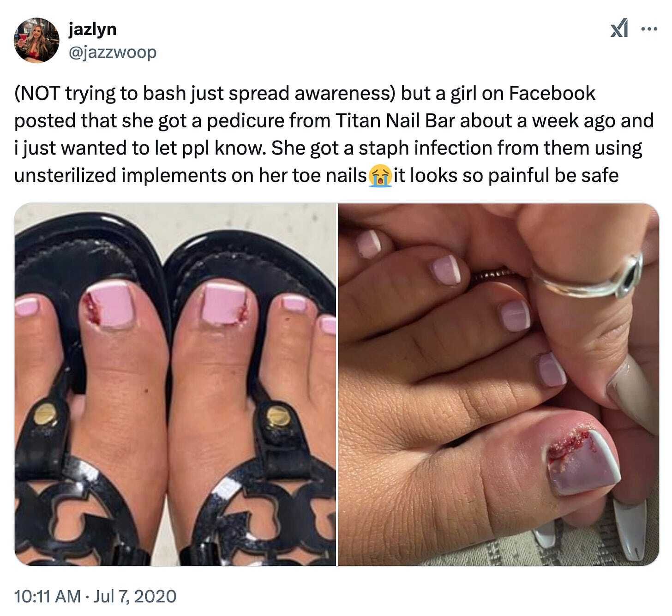
Task: Click the word Facebook in the tweet
Action: [x=552, y=94]
